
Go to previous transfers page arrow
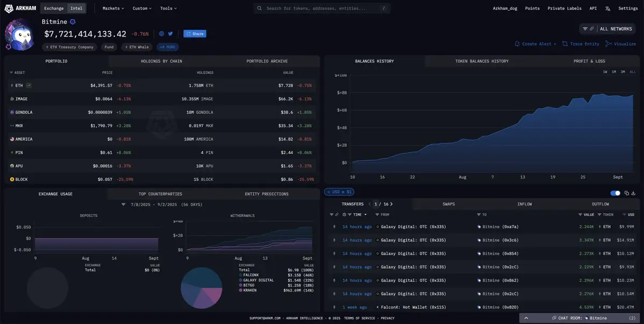[x=369, y=204]
